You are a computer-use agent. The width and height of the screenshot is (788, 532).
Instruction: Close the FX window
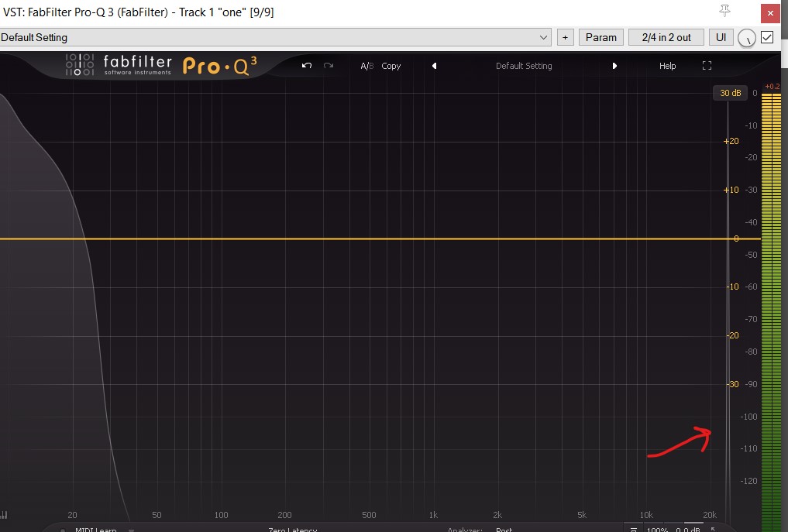point(770,13)
